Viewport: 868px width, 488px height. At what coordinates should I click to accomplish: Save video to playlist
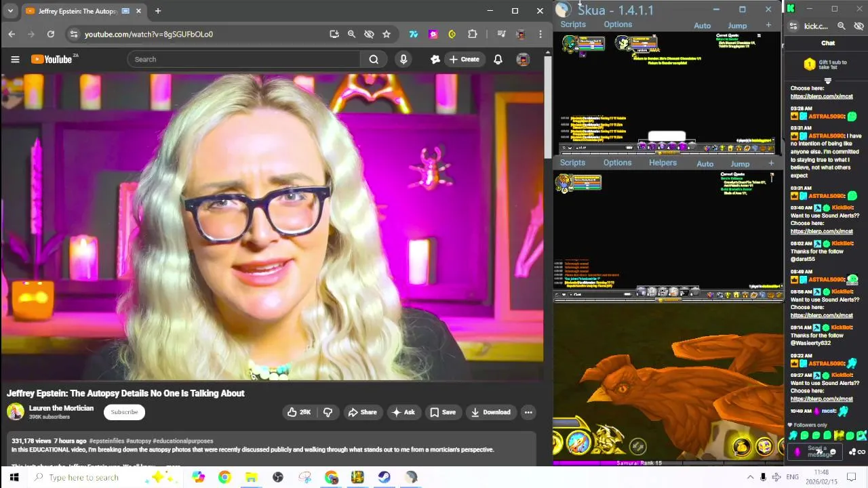tap(442, 412)
